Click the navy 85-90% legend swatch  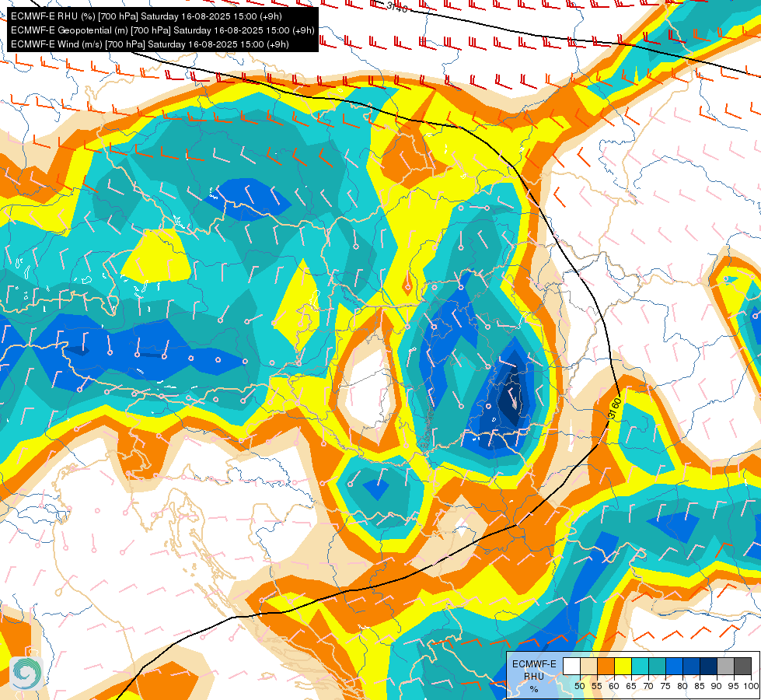pos(709,666)
